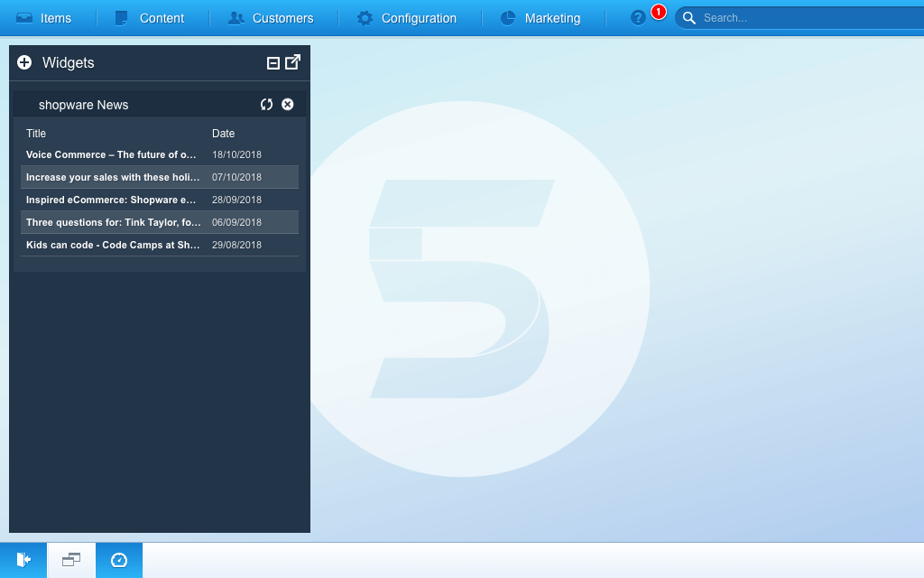This screenshot has height=578, width=924.
Task: Open the red notification badge
Action: coord(659,12)
